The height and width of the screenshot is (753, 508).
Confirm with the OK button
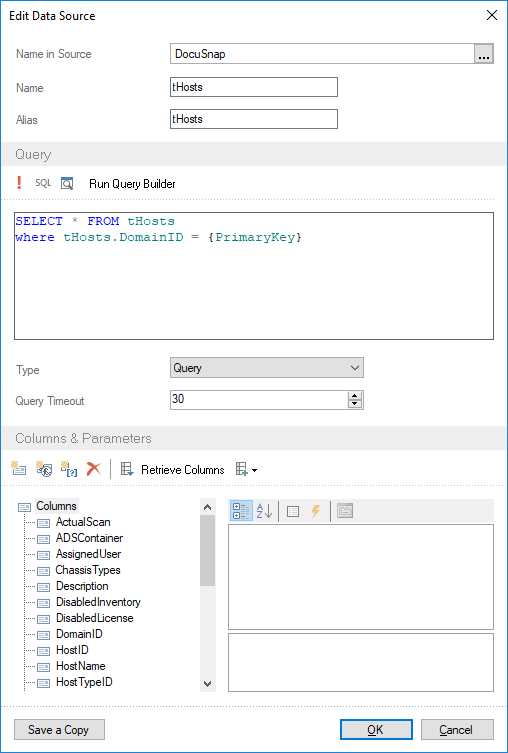(376, 729)
